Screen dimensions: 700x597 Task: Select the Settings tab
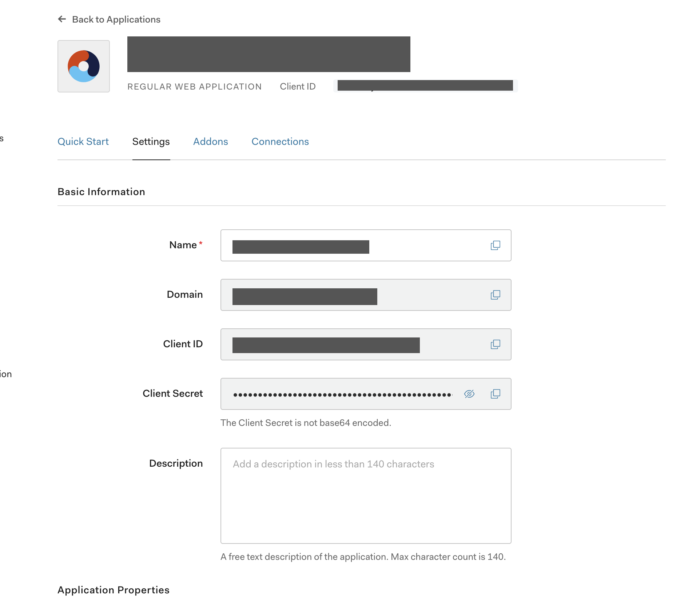click(151, 142)
